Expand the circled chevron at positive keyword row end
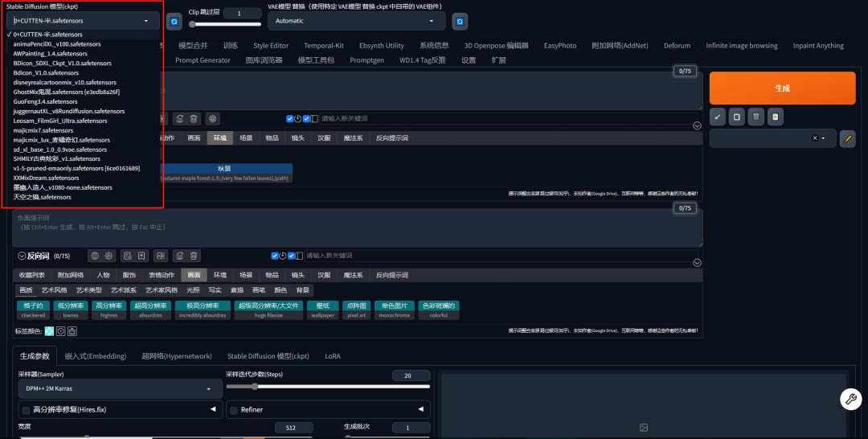 point(697,125)
